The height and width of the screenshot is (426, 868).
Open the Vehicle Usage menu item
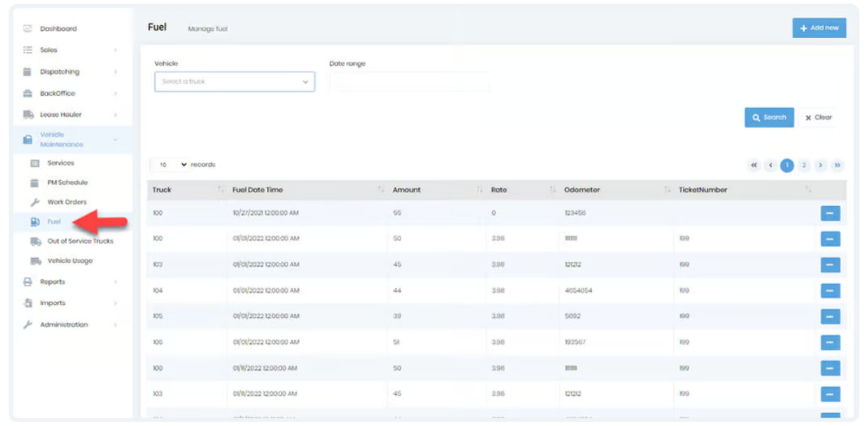coord(71,260)
